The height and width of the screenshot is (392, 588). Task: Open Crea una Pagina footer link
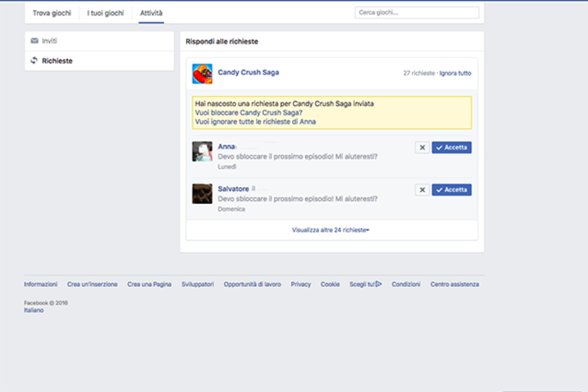(x=149, y=285)
